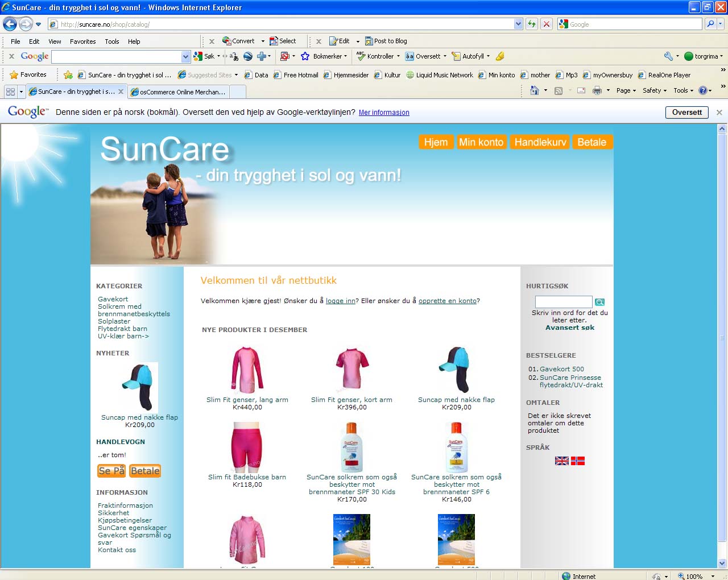Open the Fraktinformasjon link
This screenshot has width=728, height=580.
click(125, 506)
